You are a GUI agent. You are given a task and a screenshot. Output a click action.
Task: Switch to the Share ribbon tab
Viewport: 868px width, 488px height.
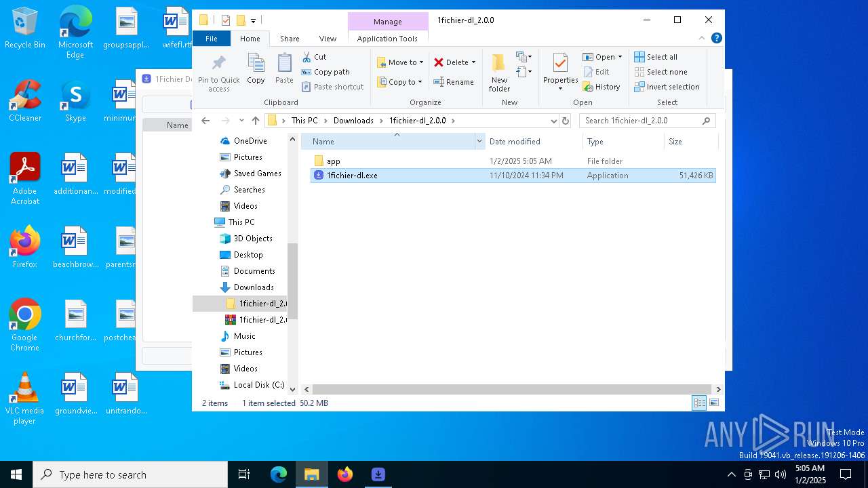coord(290,39)
